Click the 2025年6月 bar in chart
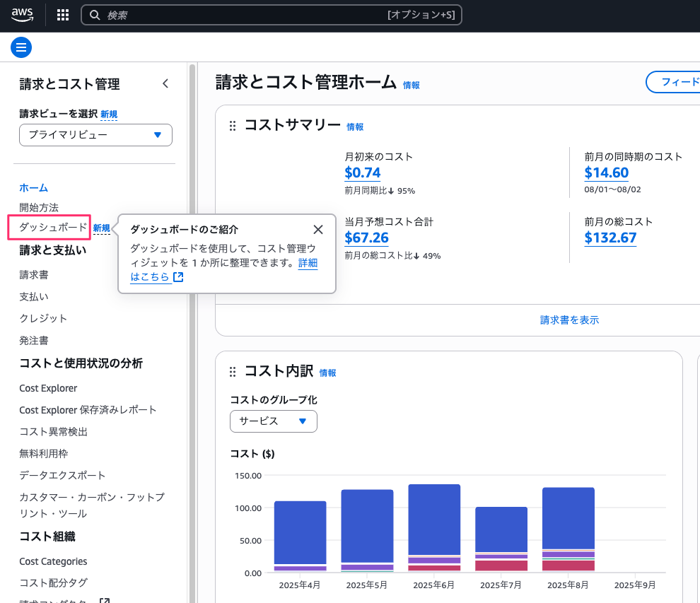This screenshot has height=603, width=700. pos(434,527)
